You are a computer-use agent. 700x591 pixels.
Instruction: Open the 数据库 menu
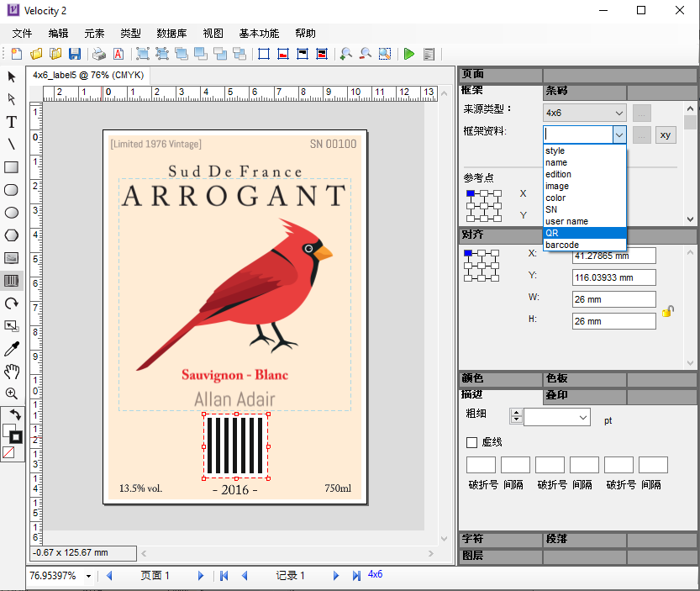(171, 34)
